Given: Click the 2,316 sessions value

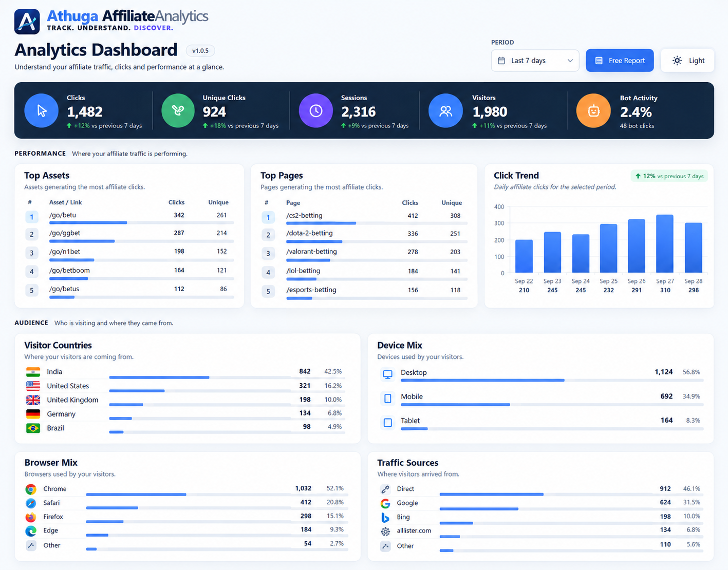Looking at the screenshot, I should (359, 112).
